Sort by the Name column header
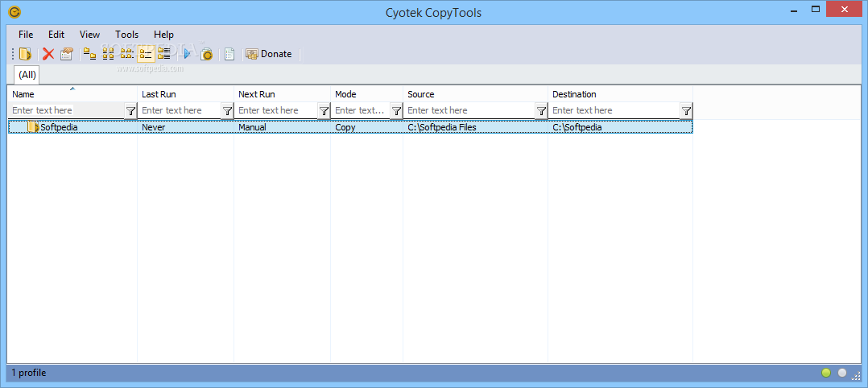The width and height of the screenshot is (868, 388). tap(72, 94)
